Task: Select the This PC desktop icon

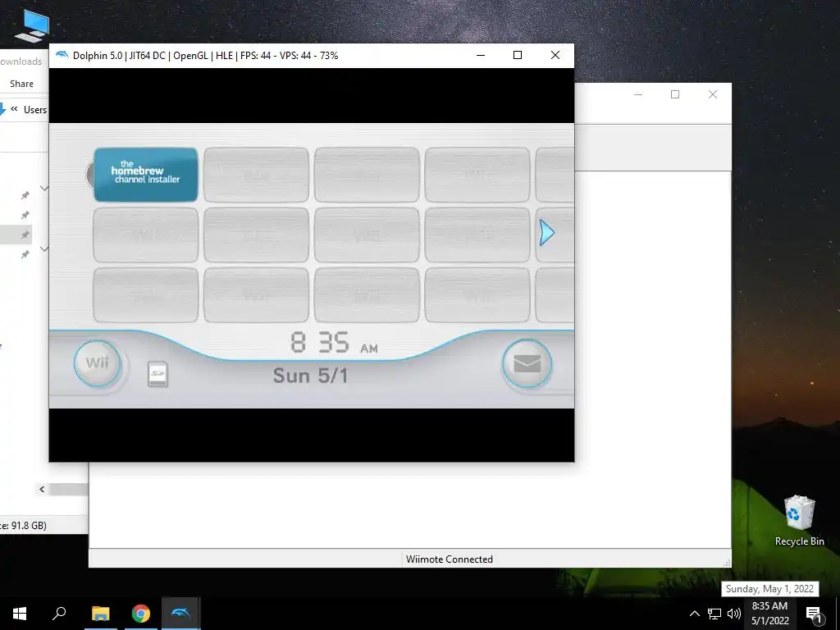Action: (32, 25)
